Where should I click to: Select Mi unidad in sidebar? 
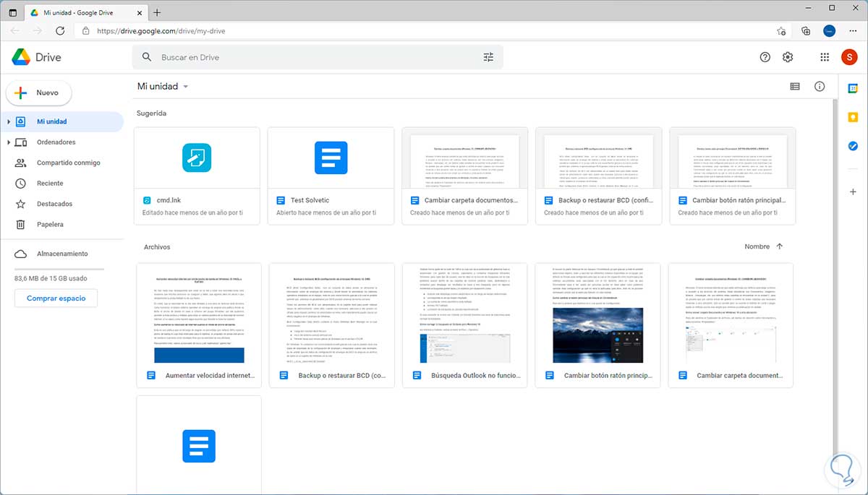coord(62,121)
